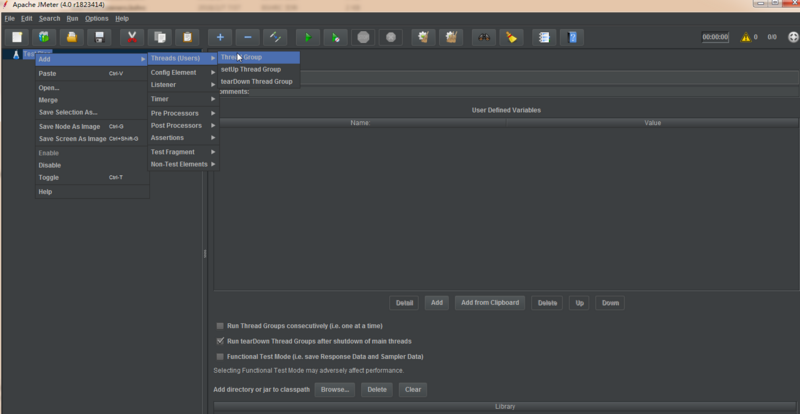Select Open... in the context menu
800x414 pixels.
point(92,88)
